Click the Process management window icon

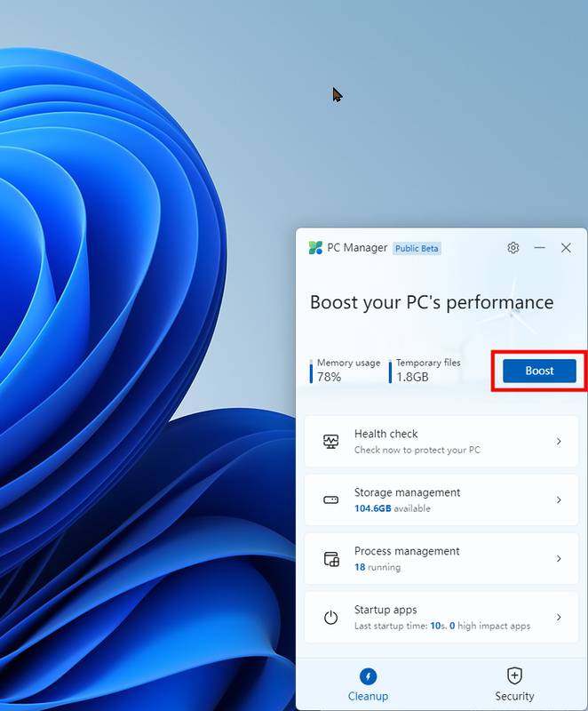click(331, 559)
